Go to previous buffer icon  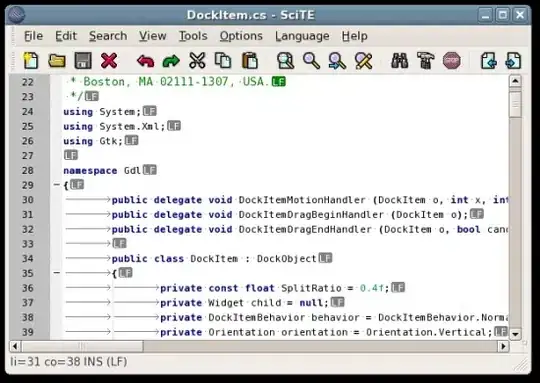(488, 61)
